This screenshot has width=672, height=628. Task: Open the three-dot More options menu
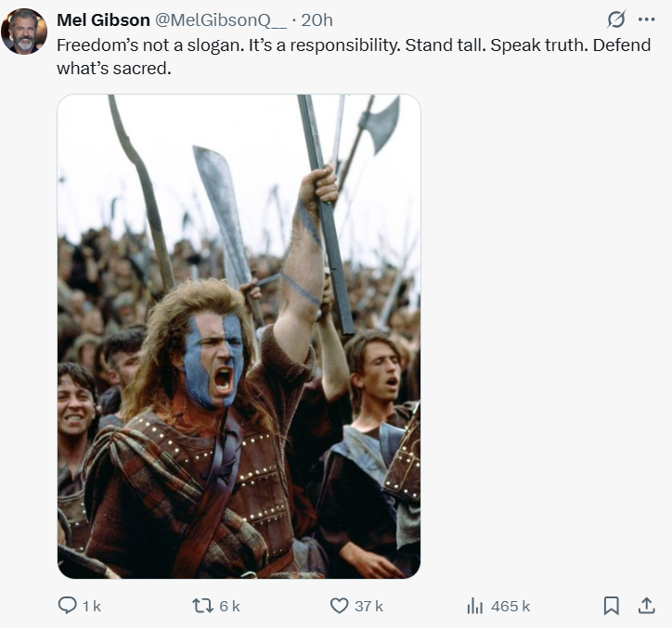click(646, 19)
